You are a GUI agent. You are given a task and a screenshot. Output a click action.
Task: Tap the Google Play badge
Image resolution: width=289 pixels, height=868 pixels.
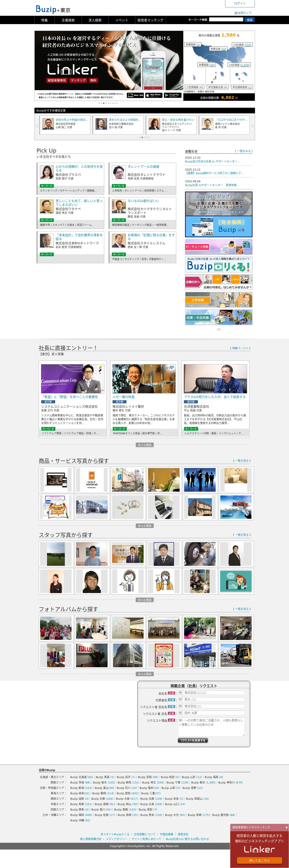click(x=173, y=95)
